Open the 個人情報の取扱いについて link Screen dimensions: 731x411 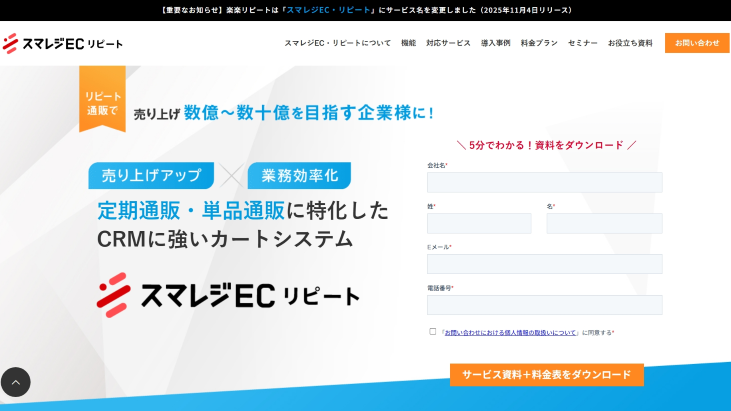(510, 332)
